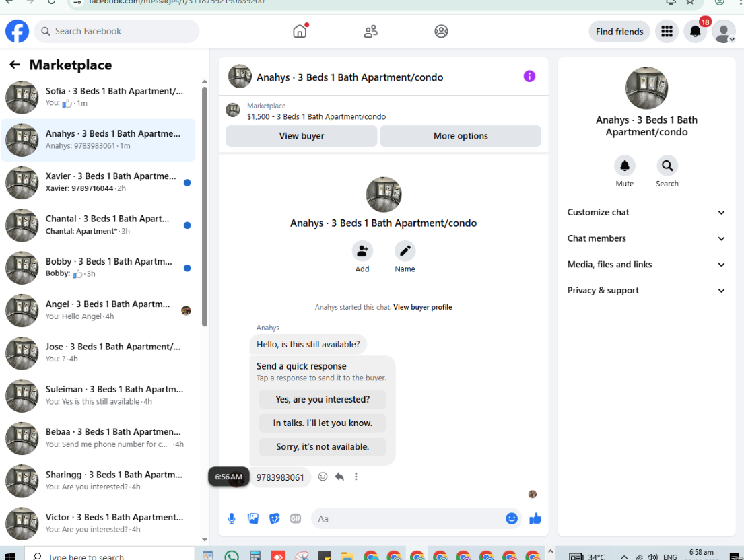Viewport: 744px width, 560px height.
Task: Expand Privacy & support section
Action: click(646, 291)
